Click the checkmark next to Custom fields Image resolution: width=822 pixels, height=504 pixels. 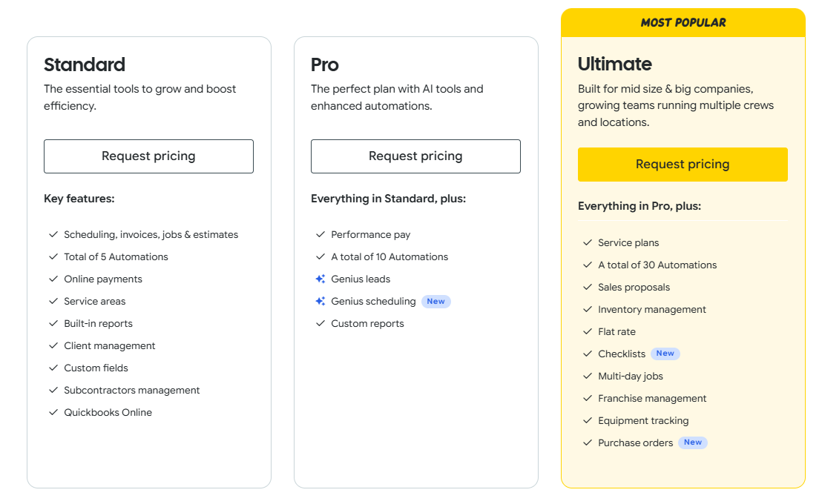click(53, 368)
